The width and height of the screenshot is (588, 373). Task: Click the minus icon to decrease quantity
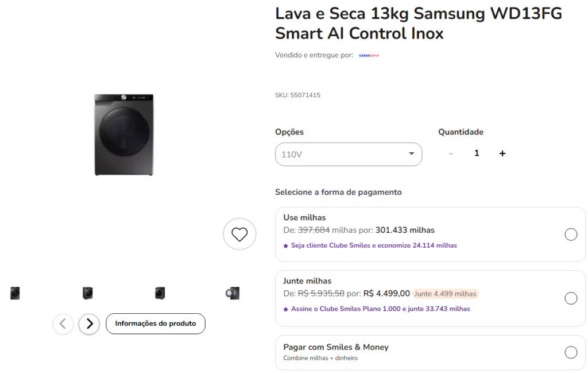[x=451, y=153]
